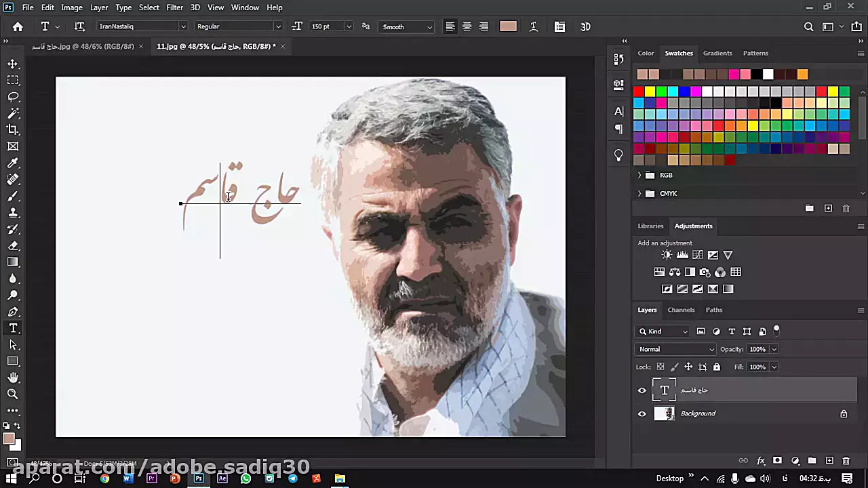Click the 3D button in options bar

point(585,26)
